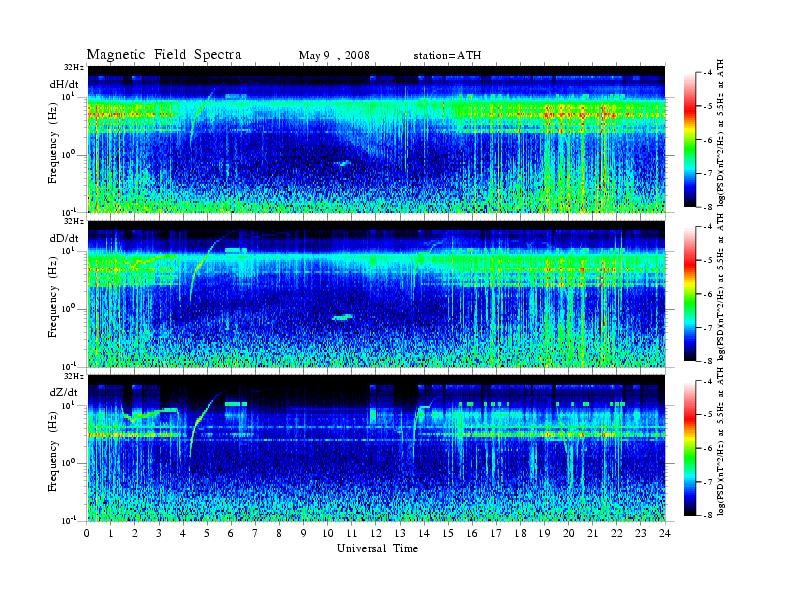Click time axis tick "6"

231,533
